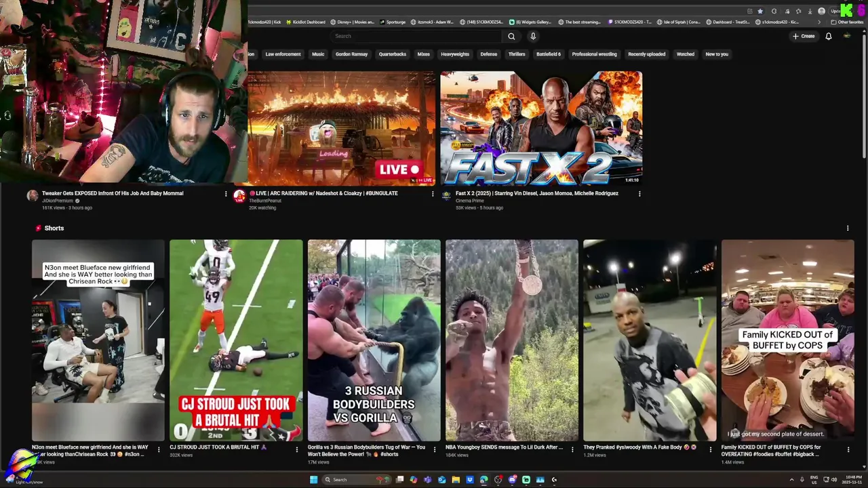The height and width of the screenshot is (488, 868).
Task: Play CJ Stroud brutal hit short
Action: [x=236, y=340]
